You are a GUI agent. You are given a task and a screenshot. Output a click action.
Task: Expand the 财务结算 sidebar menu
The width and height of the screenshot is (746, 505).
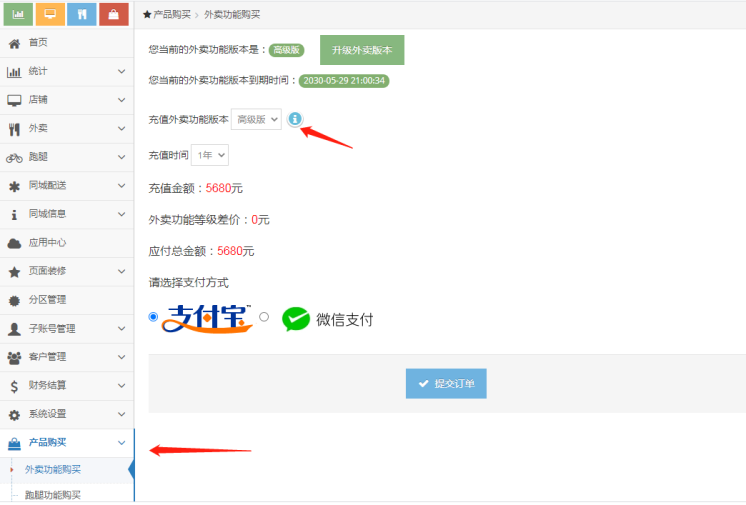point(66,386)
